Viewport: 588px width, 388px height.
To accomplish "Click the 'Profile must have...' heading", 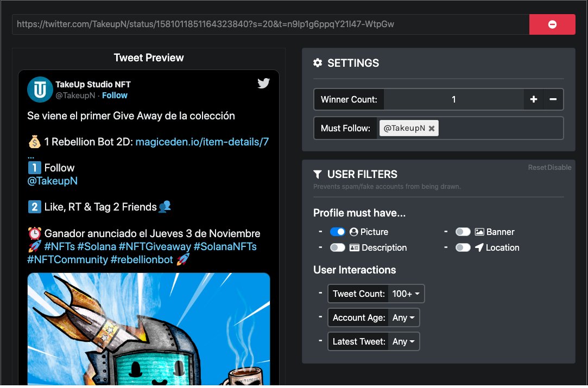I will pos(359,213).
